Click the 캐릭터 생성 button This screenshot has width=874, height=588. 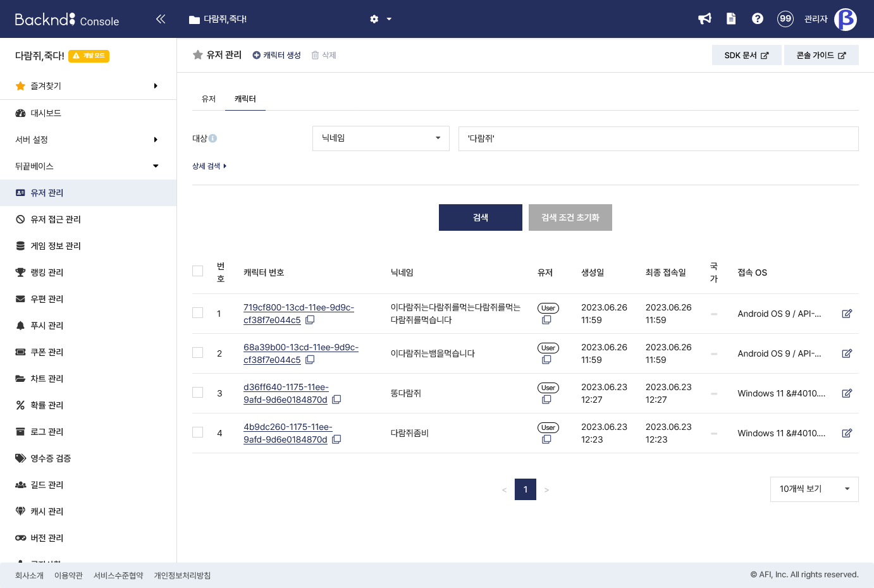point(276,55)
